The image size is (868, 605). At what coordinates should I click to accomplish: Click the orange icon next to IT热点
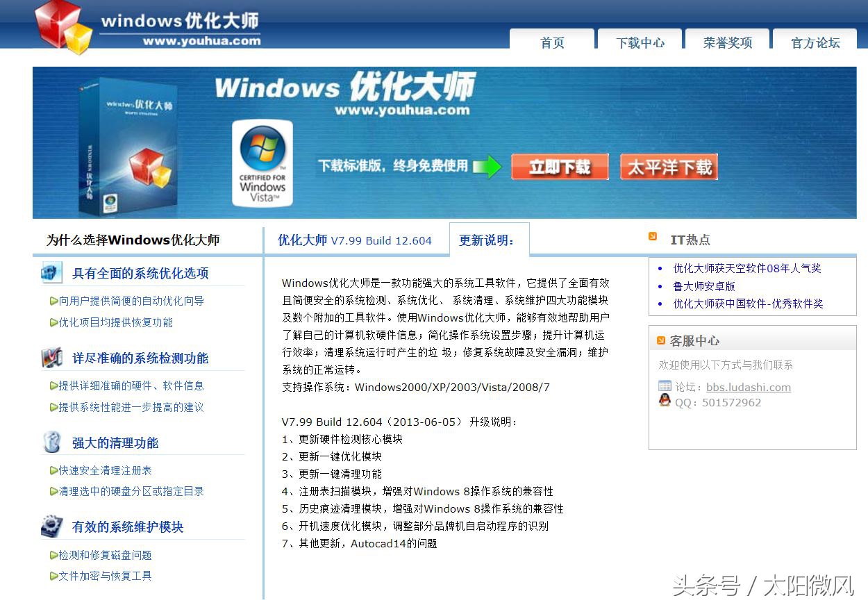651,236
